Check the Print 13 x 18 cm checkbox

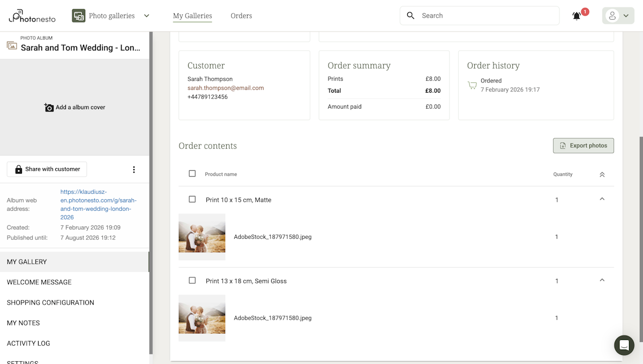pos(192,280)
